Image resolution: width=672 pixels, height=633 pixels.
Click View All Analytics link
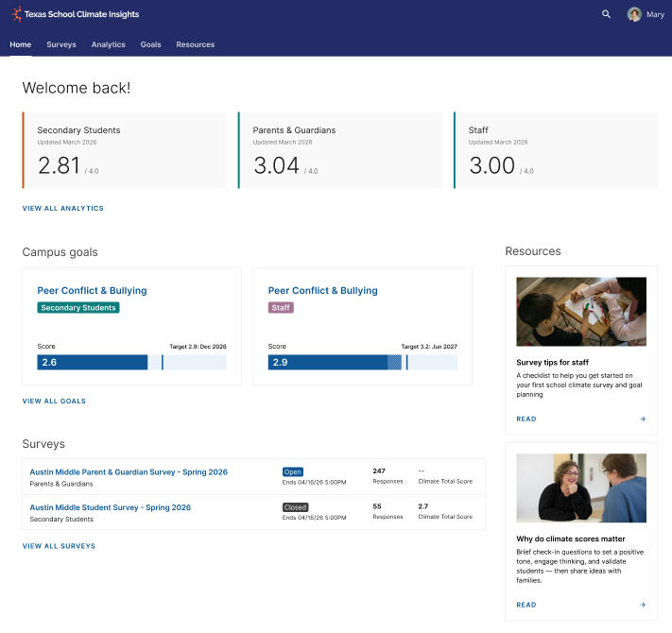63,208
